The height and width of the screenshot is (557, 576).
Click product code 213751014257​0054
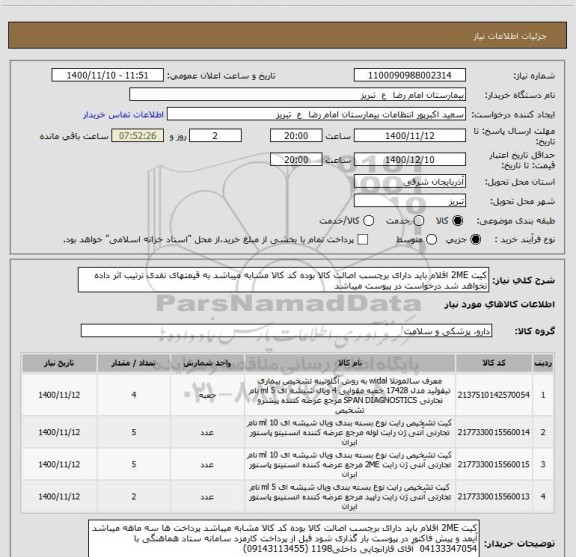[493, 395]
